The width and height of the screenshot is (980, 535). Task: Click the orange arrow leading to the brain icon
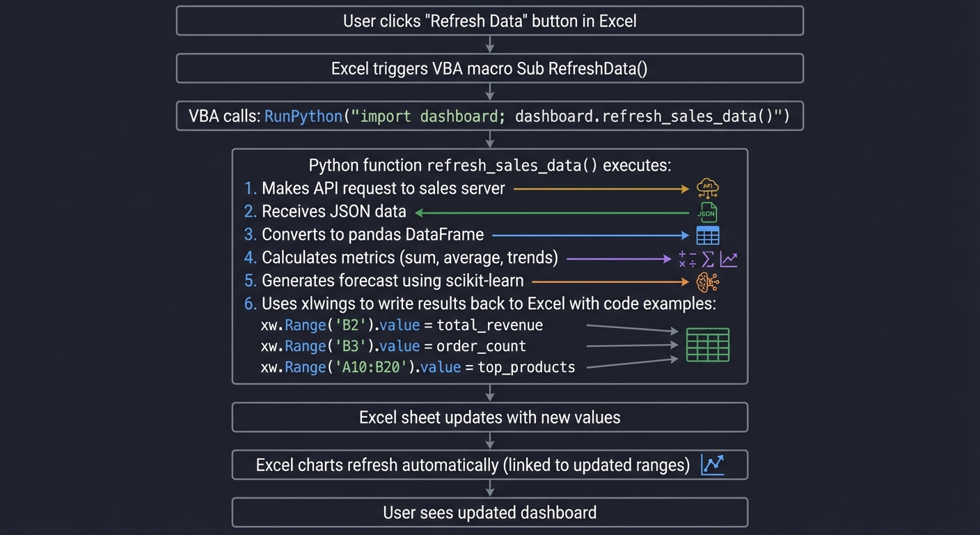(609, 281)
